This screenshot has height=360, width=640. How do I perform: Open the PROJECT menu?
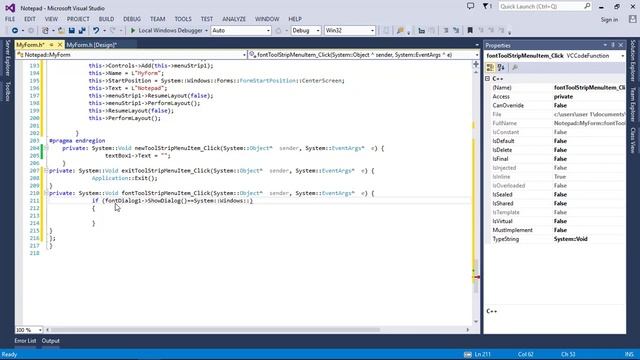(78, 19)
